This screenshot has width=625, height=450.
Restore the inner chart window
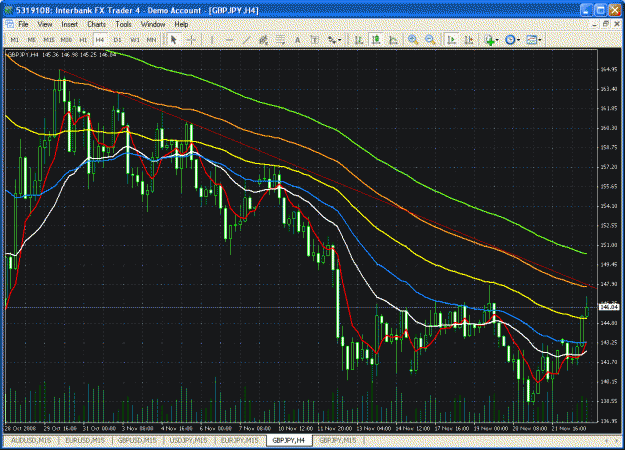[606, 24]
